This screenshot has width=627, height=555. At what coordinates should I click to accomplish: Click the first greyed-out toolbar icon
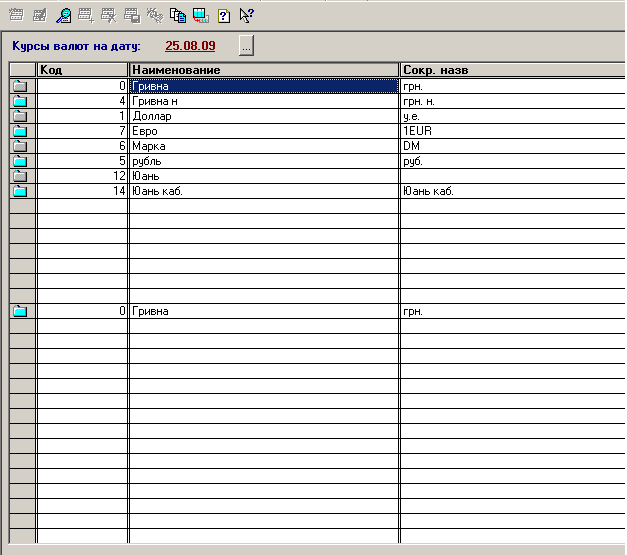click(x=17, y=15)
